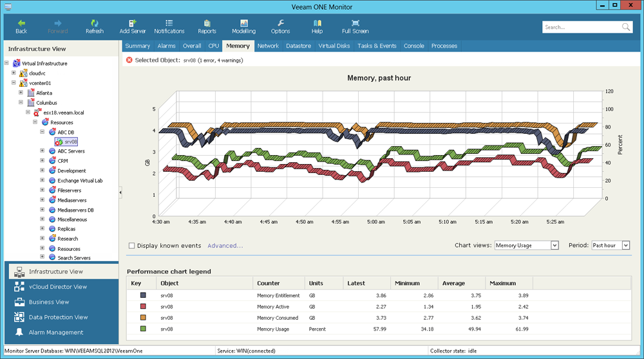Click the Forward navigation arrow
This screenshot has height=359, width=644.
[x=57, y=26]
